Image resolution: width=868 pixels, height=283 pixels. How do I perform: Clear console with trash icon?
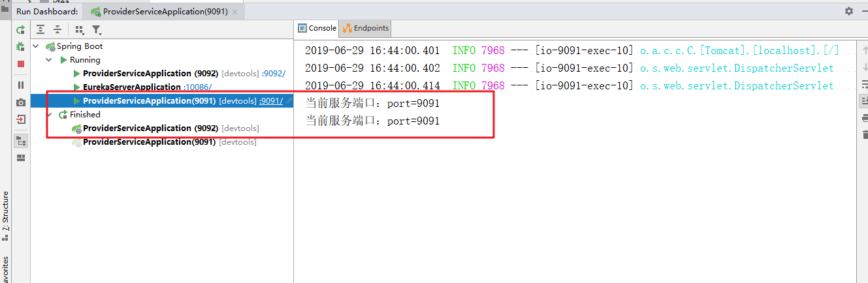(x=864, y=134)
